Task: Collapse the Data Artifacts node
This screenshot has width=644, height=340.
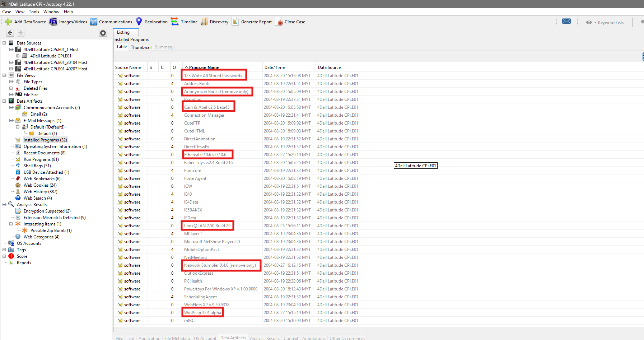Action: coord(4,101)
